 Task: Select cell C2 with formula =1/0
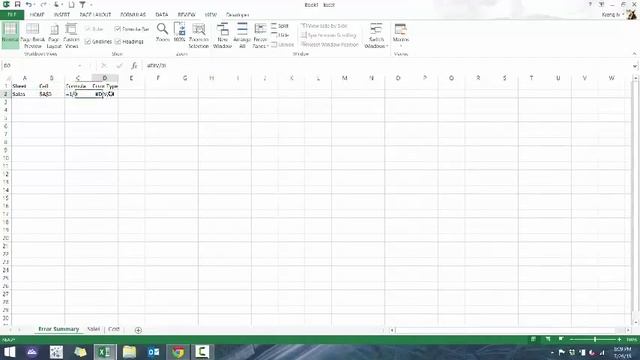click(78, 94)
